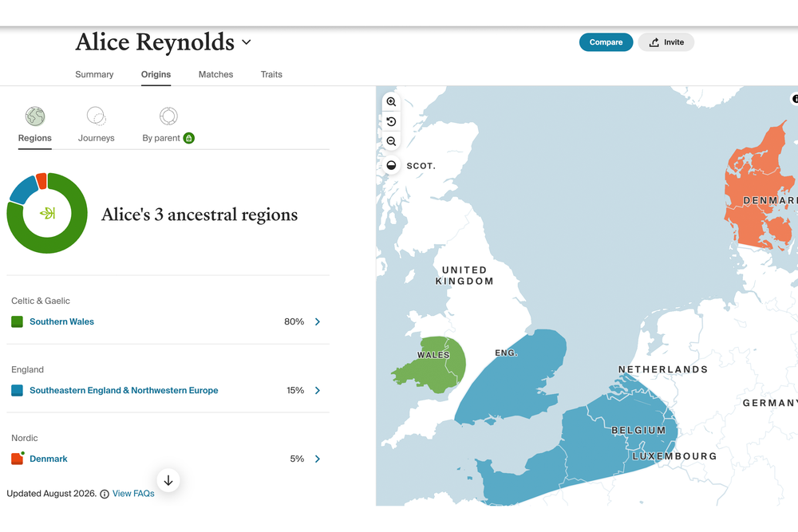Select the Regions globe icon
This screenshot has width=798, height=532.
point(35,116)
